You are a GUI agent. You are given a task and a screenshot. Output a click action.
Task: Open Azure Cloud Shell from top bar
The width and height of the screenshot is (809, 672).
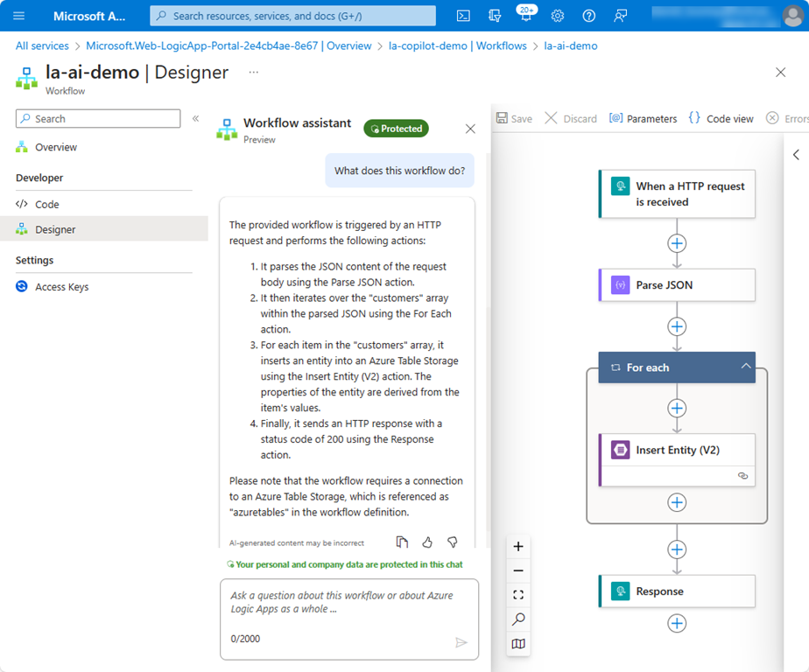pos(464,16)
